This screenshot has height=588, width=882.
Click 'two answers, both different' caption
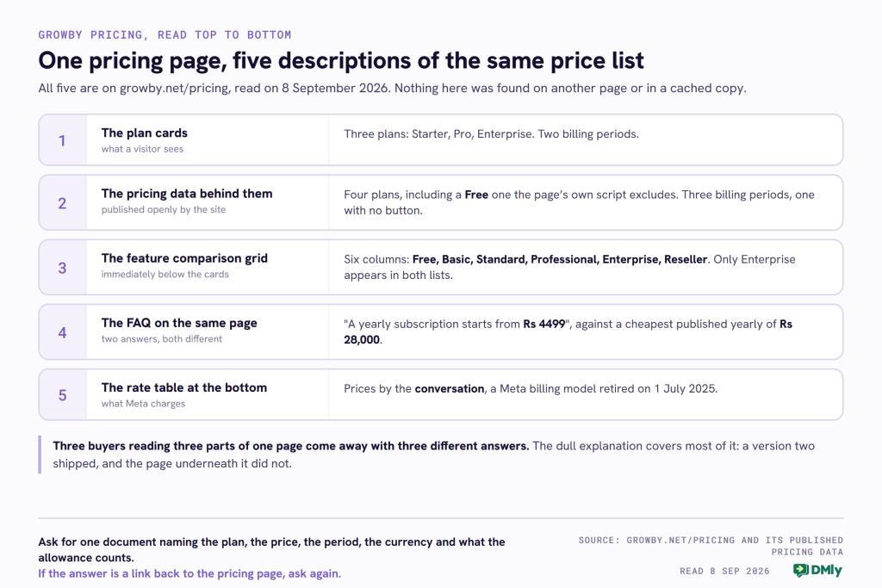click(161, 339)
